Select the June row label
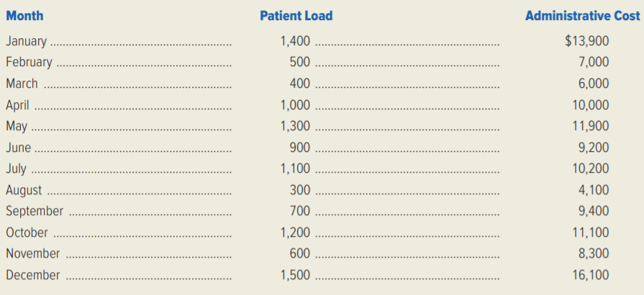Image resolution: width=644 pixels, height=295 pixels. point(18,147)
